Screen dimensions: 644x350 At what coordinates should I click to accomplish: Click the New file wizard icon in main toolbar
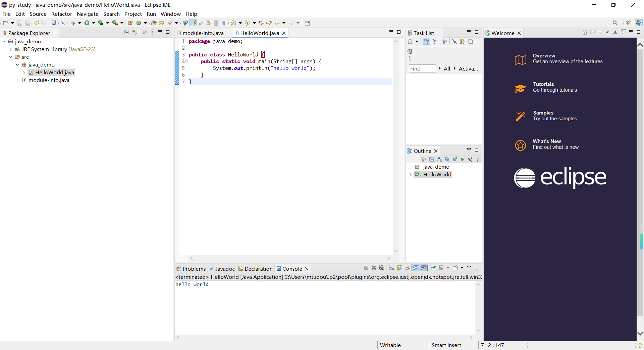pyautogui.click(x=6, y=23)
